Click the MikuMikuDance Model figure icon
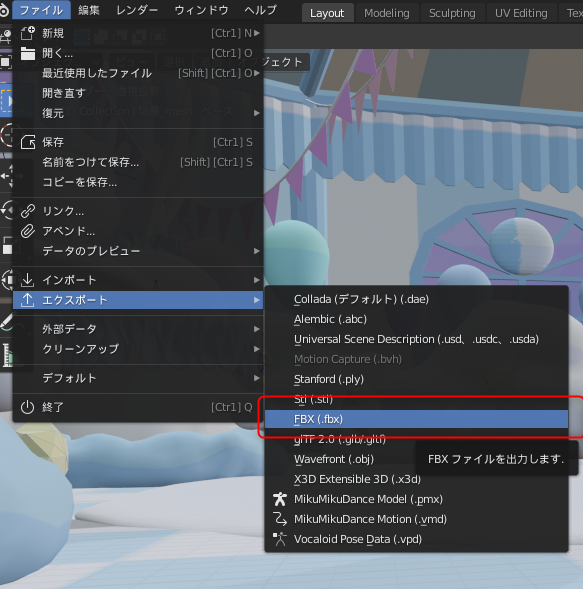The width and height of the screenshot is (583, 589). tap(280, 499)
